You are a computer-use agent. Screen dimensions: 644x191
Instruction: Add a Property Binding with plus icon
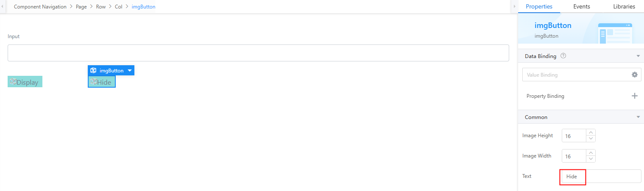(x=634, y=96)
